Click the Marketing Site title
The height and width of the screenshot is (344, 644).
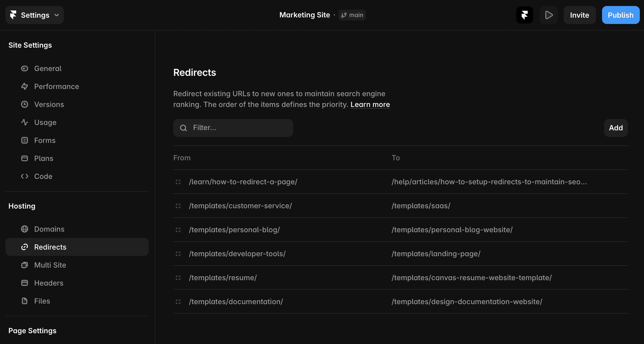coord(305,15)
